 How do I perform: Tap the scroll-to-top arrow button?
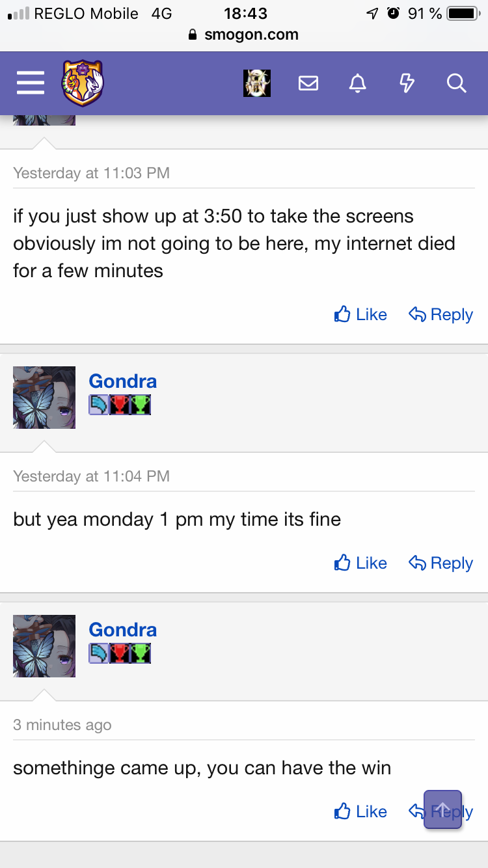(x=442, y=809)
